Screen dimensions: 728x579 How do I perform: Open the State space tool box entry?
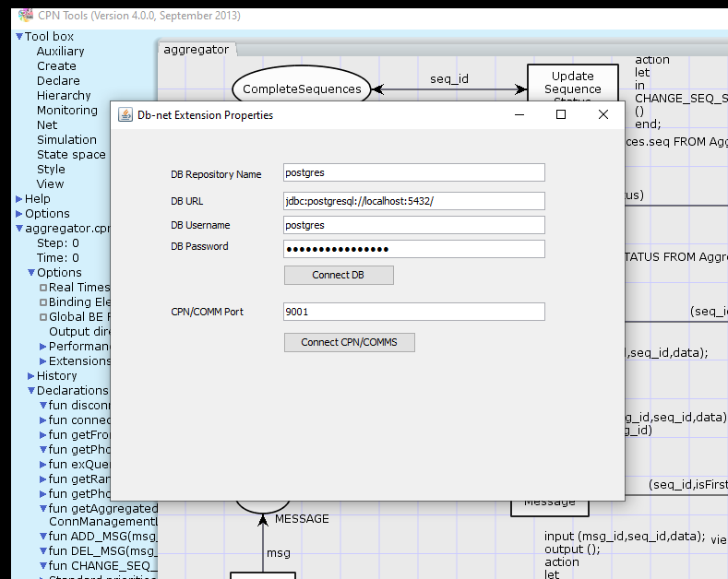pos(71,155)
